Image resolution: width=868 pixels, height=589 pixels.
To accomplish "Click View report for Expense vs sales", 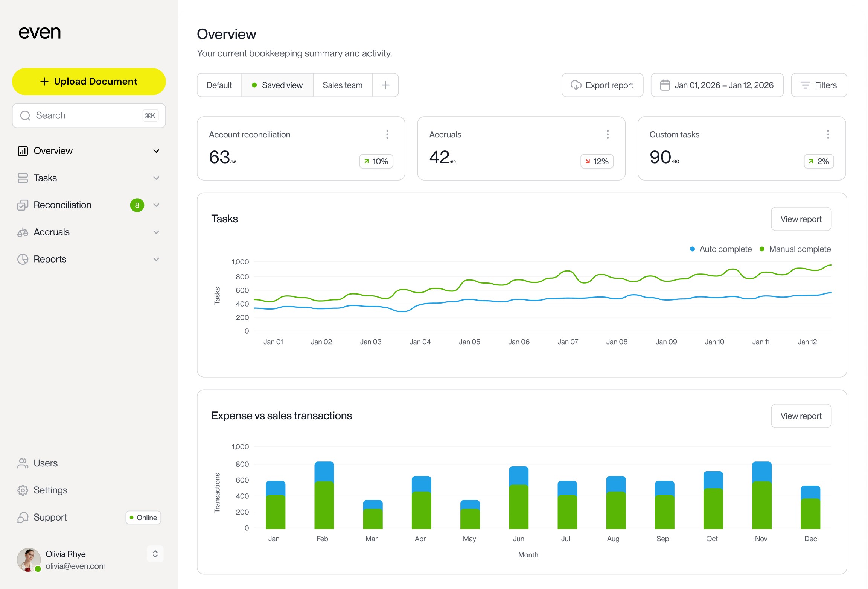I will tap(801, 416).
